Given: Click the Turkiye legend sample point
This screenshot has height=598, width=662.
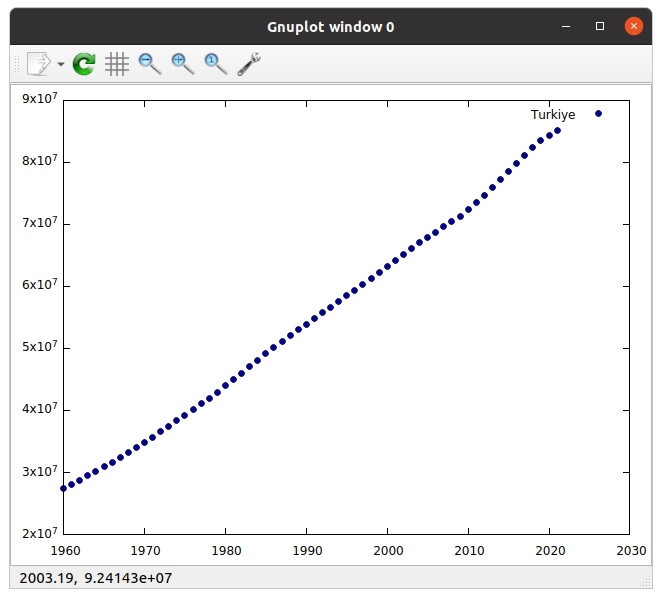Looking at the screenshot, I should click(x=598, y=114).
